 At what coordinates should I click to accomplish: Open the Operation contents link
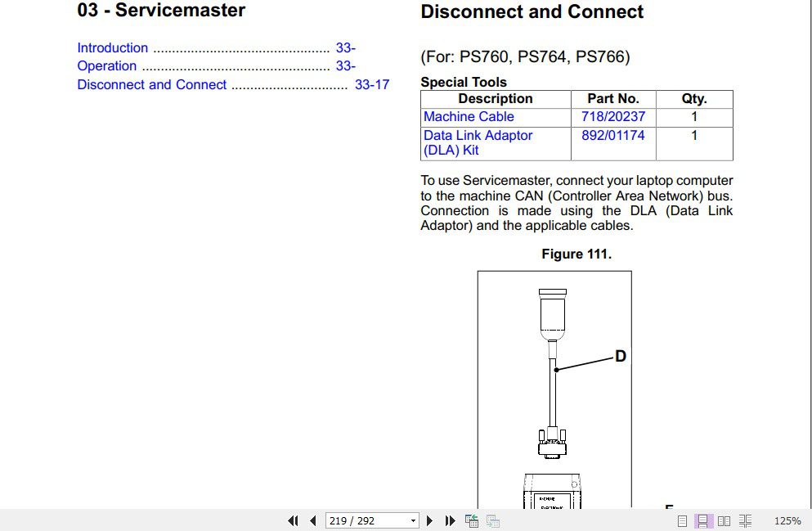click(x=106, y=65)
